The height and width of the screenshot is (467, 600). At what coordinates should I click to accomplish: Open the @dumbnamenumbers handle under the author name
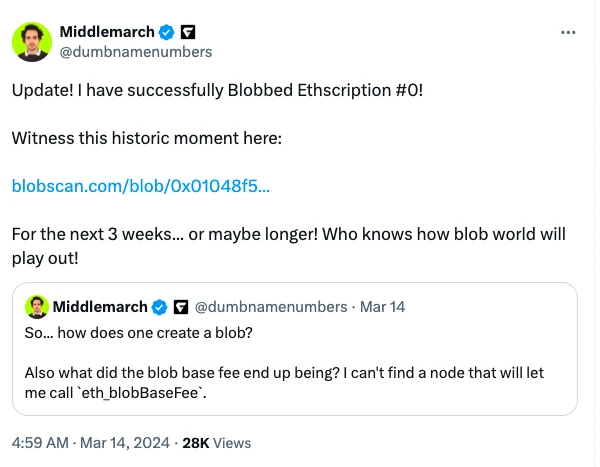[136, 51]
